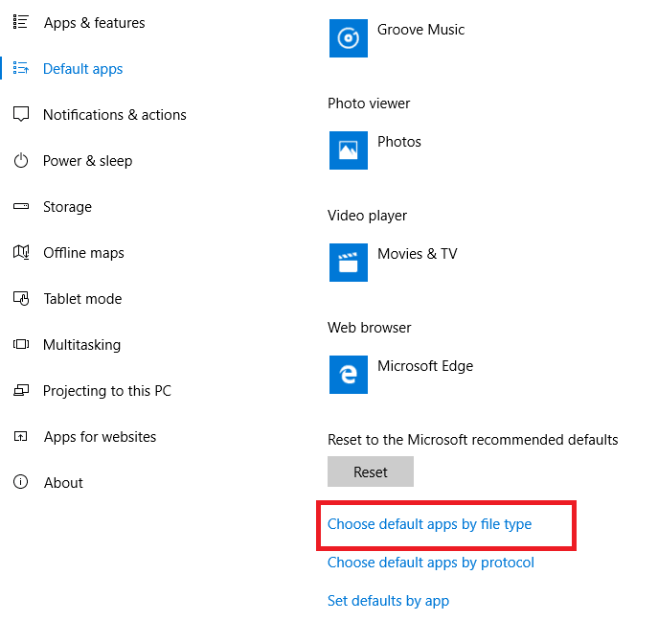Go to Multitasking settings
This screenshot has height=644, width=658.
click(81, 345)
